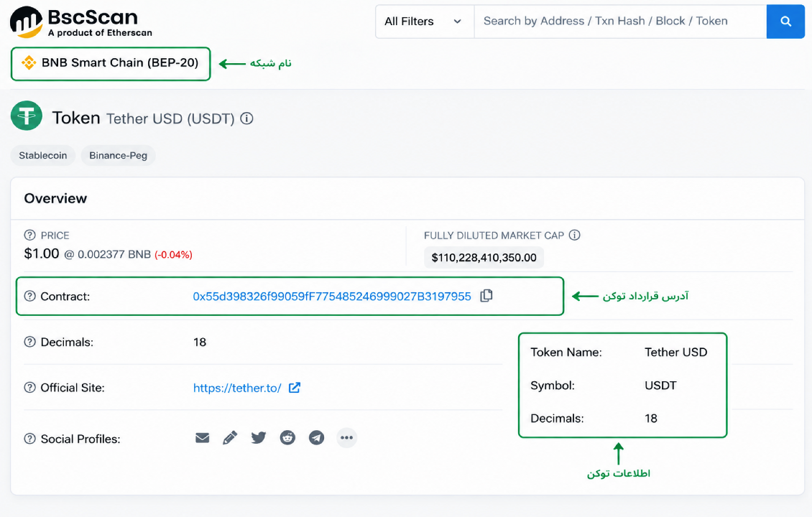Click the email envelope social icon
The height and width of the screenshot is (517, 812).
(x=203, y=438)
